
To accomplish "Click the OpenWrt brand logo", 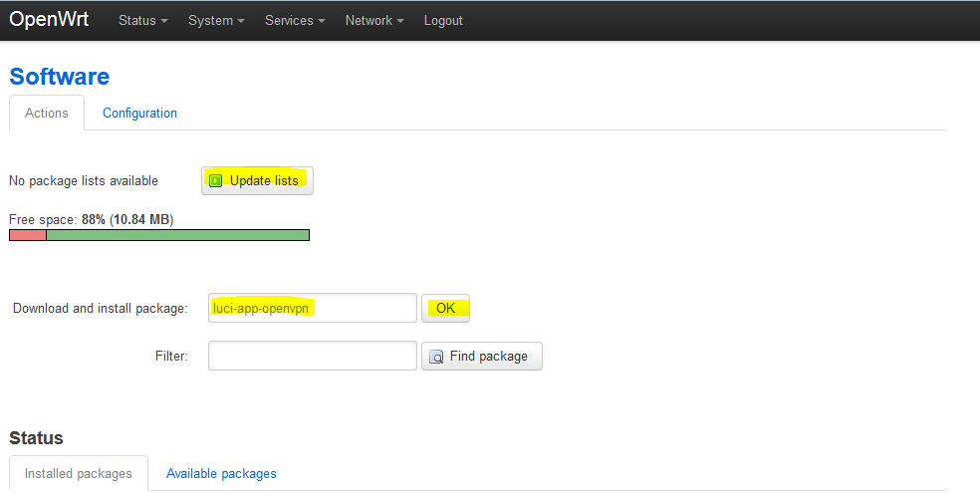I will [49, 20].
